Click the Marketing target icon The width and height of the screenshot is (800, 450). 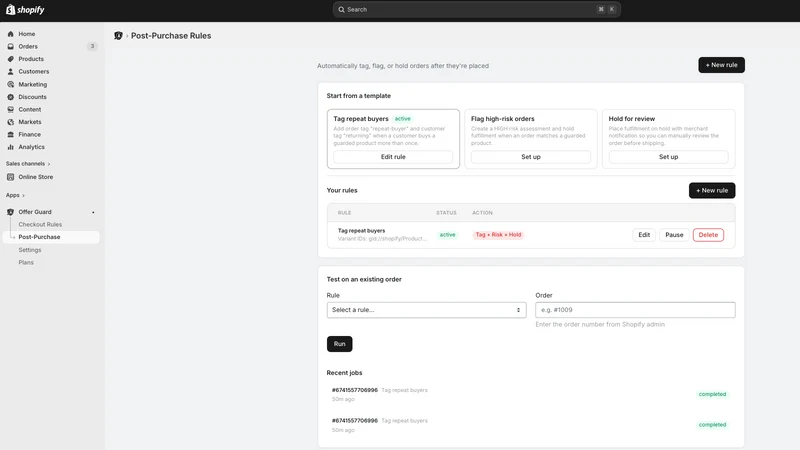click(10, 84)
